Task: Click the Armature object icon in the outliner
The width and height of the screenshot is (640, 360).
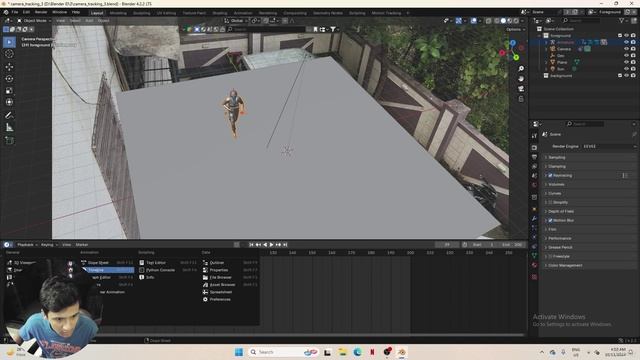Action: point(553,42)
